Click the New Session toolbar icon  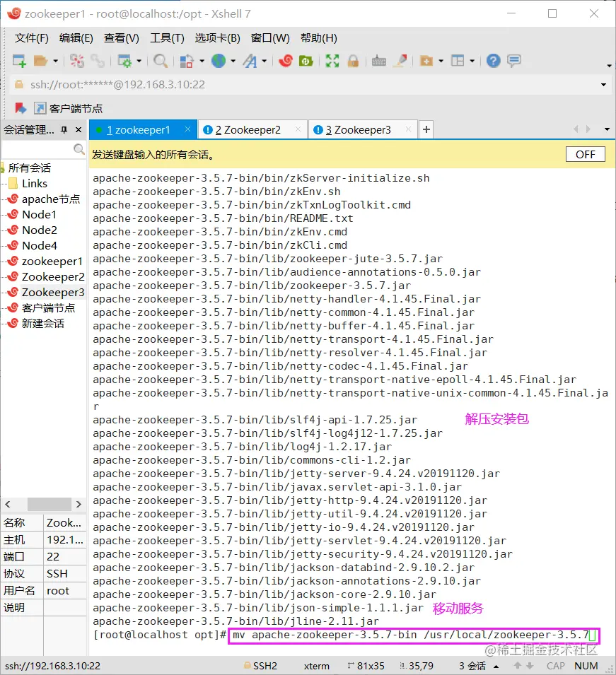(19, 61)
